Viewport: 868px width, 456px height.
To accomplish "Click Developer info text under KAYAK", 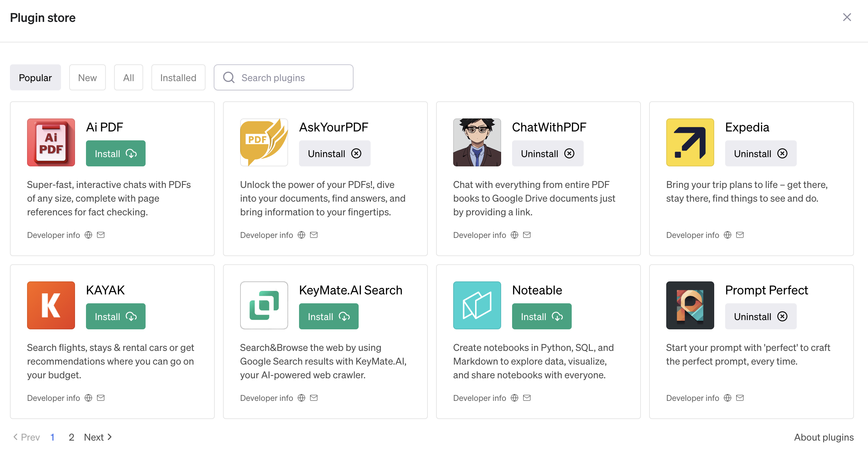I will pyautogui.click(x=53, y=398).
